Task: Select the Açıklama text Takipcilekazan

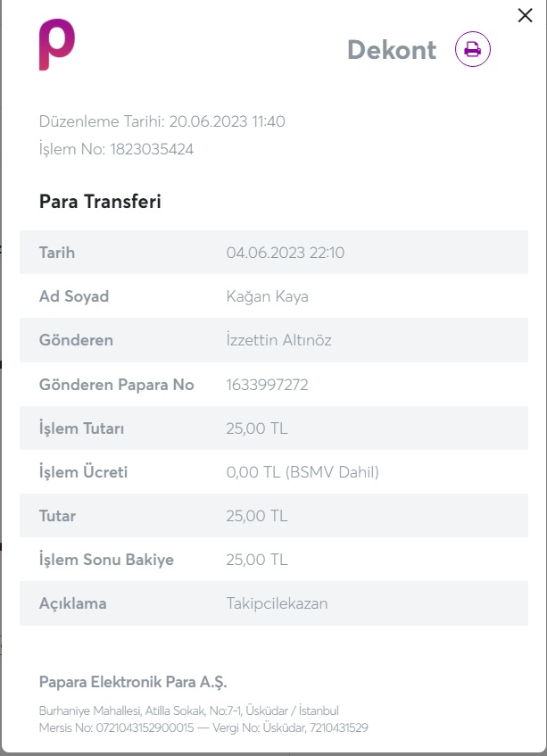Action: coord(278,603)
